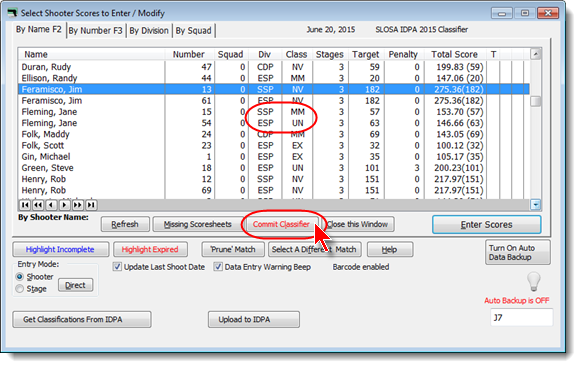
Task: Click the Class column header
Action: pyautogui.click(x=297, y=54)
